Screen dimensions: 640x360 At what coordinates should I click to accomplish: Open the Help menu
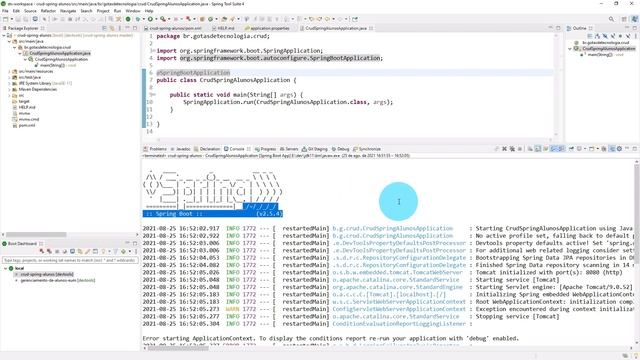[149, 11]
